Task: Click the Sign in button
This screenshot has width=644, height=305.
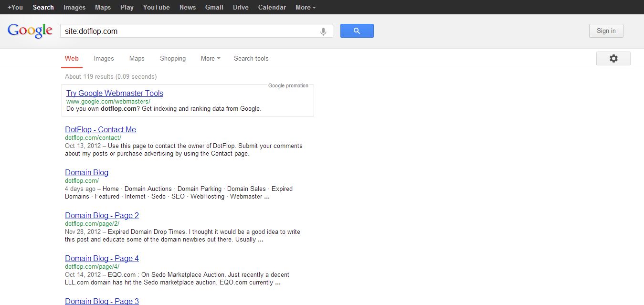Action: [606, 31]
